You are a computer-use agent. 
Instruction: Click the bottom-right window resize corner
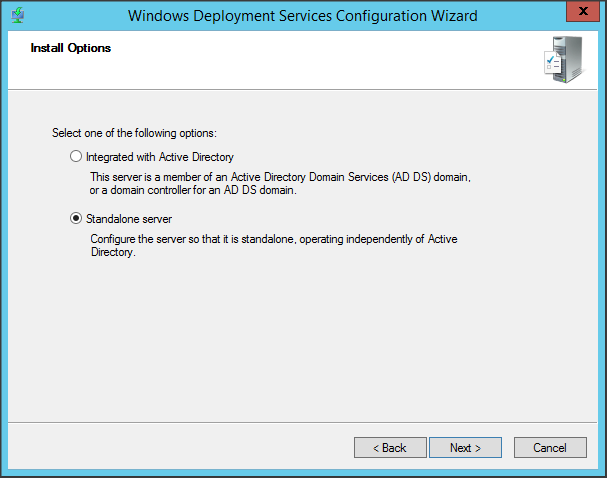pos(602,473)
